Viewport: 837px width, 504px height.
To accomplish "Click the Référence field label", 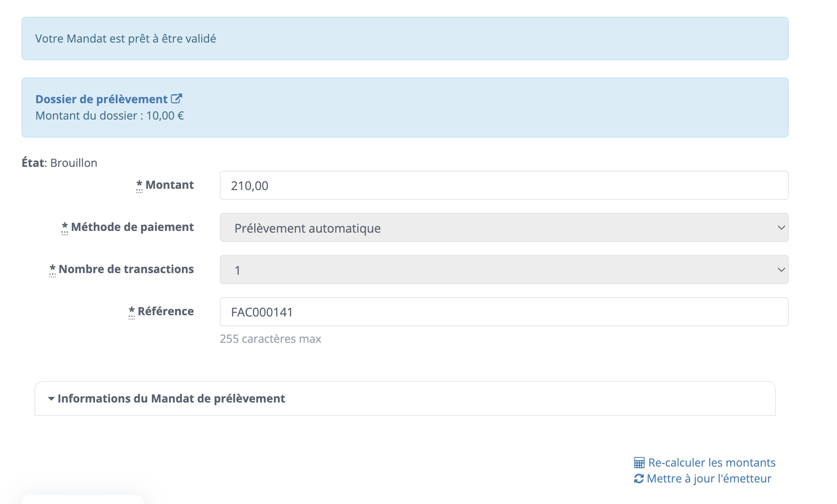I will coord(166,311).
